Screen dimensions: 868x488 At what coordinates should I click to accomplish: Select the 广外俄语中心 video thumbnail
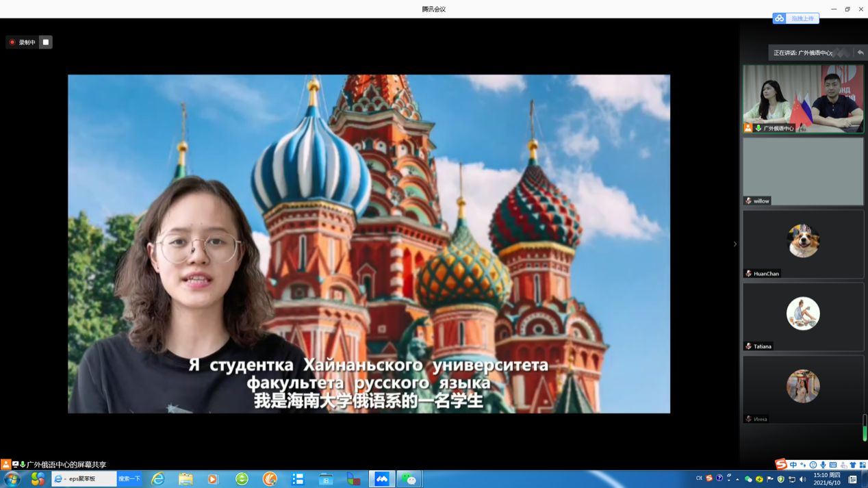pyautogui.click(x=803, y=99)
